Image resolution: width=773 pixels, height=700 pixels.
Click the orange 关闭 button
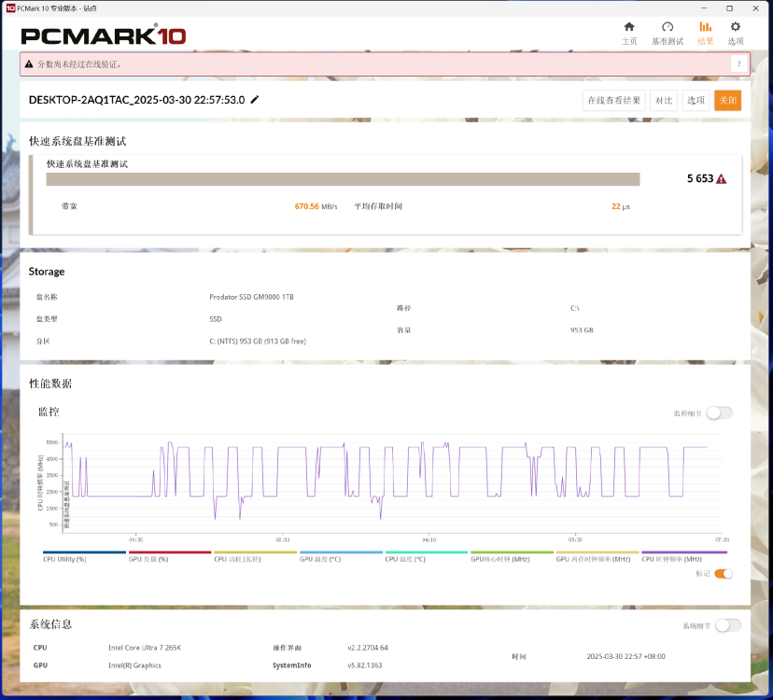click(x=727, y=101)
